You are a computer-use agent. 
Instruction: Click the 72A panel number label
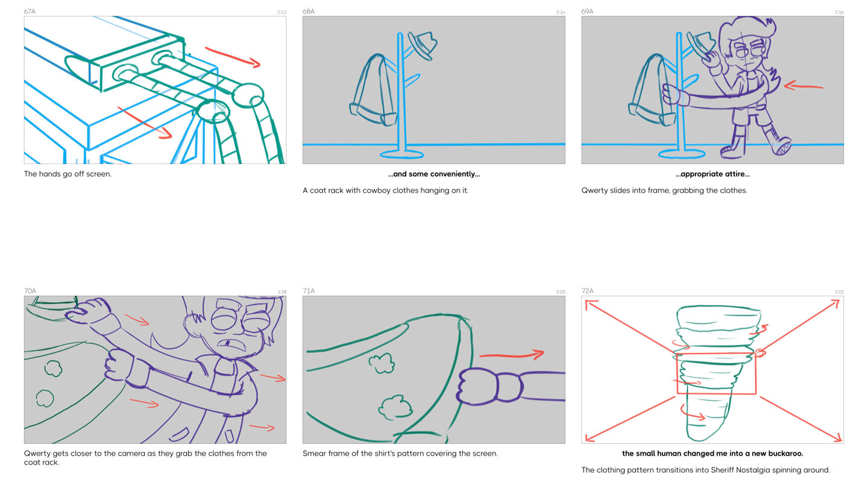point(587,291)
